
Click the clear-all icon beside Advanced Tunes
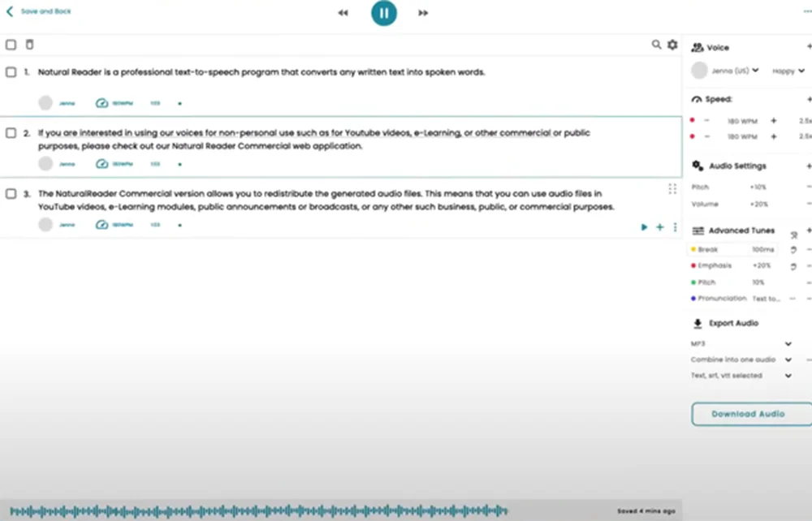794,235
